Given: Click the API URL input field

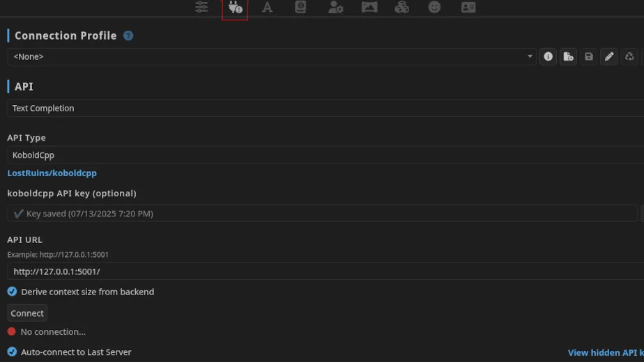Looking at the screenshot, I should point(324,271).
